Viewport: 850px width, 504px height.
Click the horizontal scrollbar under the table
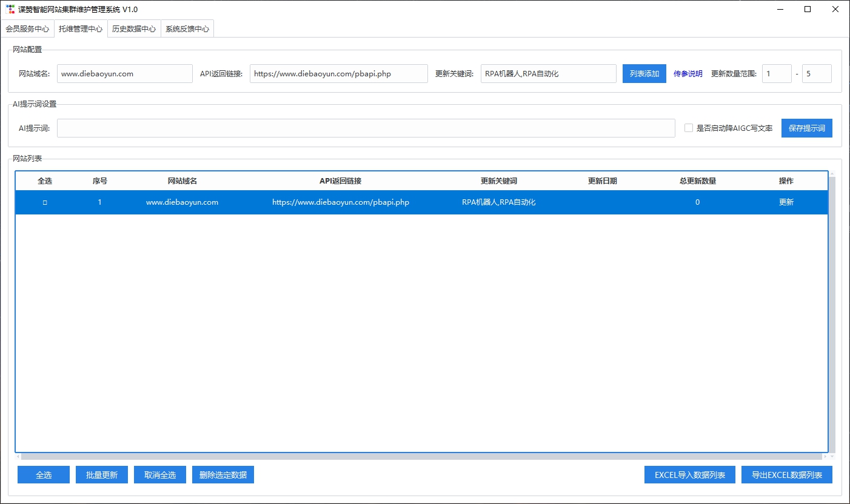(x=421, y=456)
